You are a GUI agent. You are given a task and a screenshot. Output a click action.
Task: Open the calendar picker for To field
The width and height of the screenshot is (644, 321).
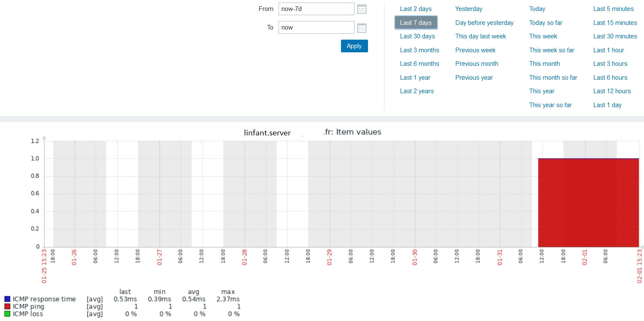click(x=362, y=28)
